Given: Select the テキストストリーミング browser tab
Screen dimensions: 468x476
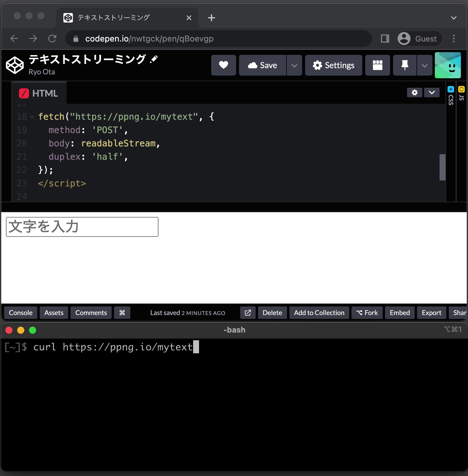Looking at the screenshot, I should 127,18.
